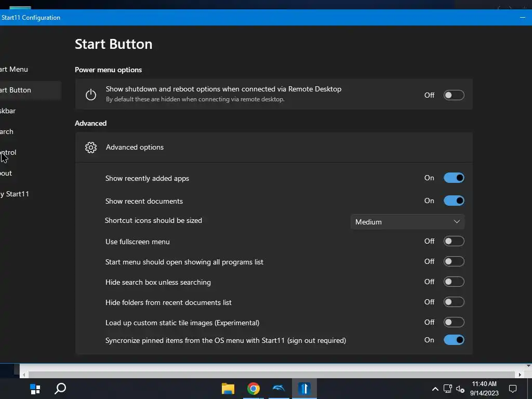
Task: Open the Taskbar sidebar section
Action: click(x=8, y=111)
